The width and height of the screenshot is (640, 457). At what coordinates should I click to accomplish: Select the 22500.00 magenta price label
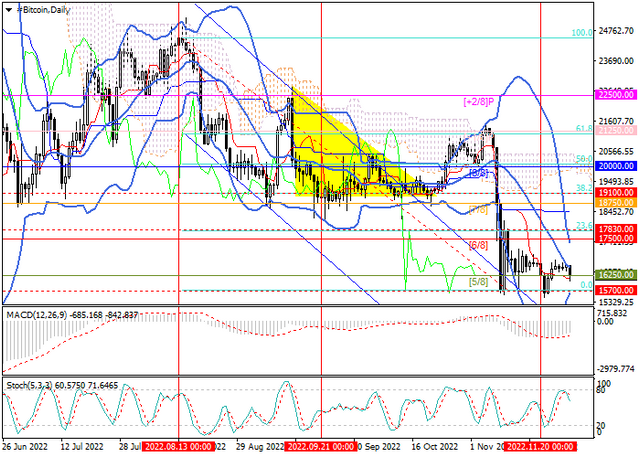(x=616, y=95)
